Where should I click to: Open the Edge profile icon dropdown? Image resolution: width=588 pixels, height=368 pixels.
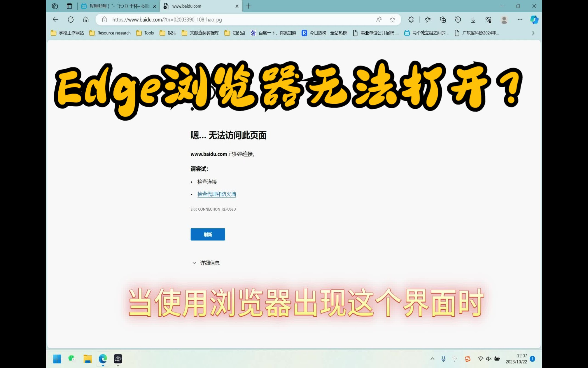[504, 20]
